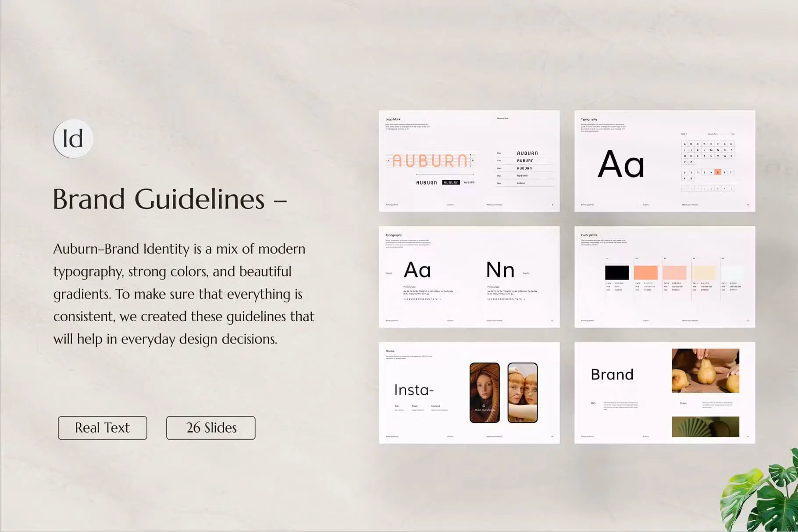Image resolution: width=798 pixels, height=532 pixels.
Task: Select the green fan leaf photo
Action: click(x=705, y=426)
